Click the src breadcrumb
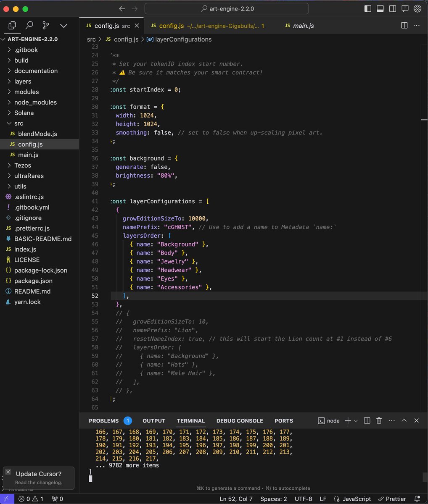 pos(91,39)
